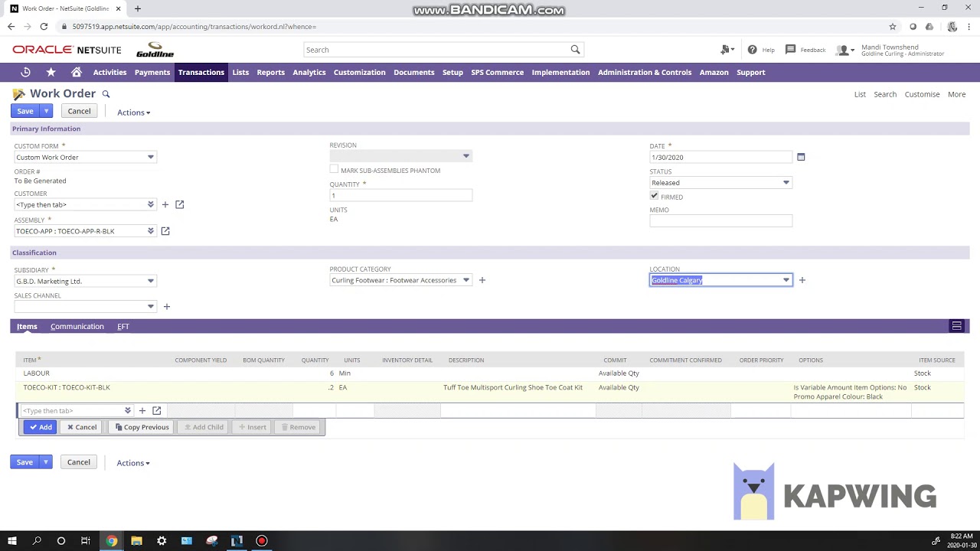Viewport: 980px width, 551px height.
Task: Open the item pop-out icon in new row
Action: [157, 411]
